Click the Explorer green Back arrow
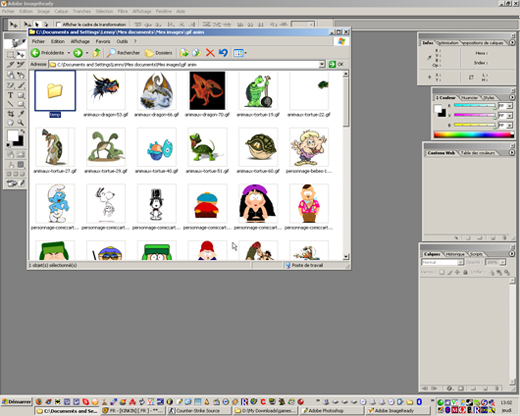The height and width of the screenshot is (416, 520). 35,53
